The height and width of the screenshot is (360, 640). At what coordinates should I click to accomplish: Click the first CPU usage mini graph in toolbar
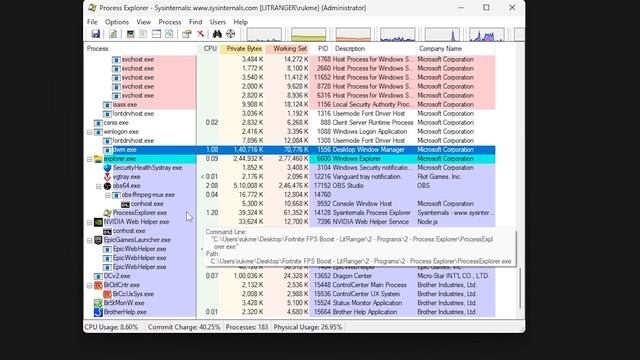pyautogui.click(x=264, y=35)
